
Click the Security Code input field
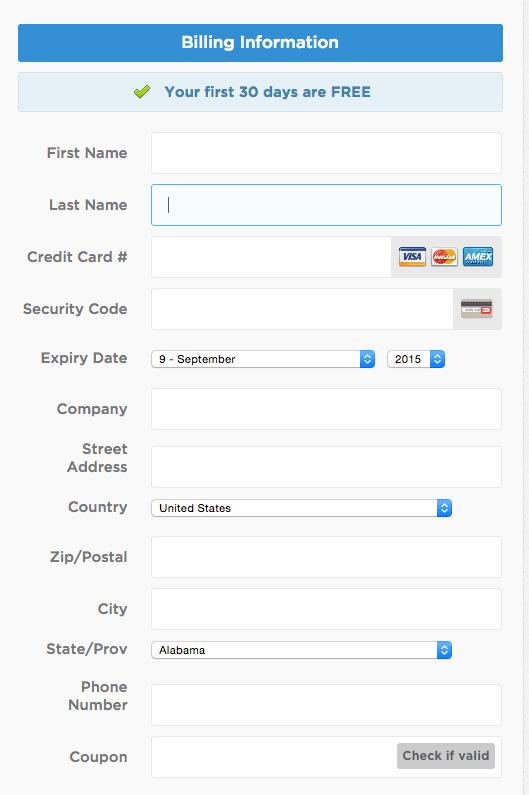point(302,309)
